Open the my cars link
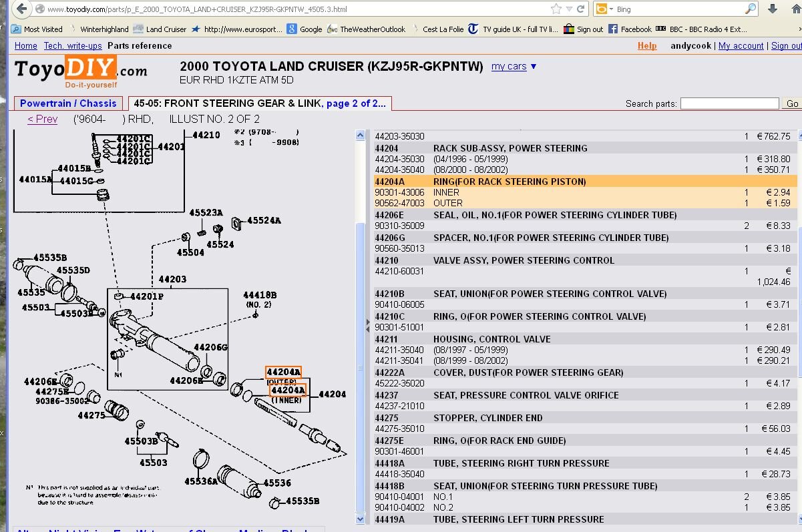802x532 pixels. 509,67
